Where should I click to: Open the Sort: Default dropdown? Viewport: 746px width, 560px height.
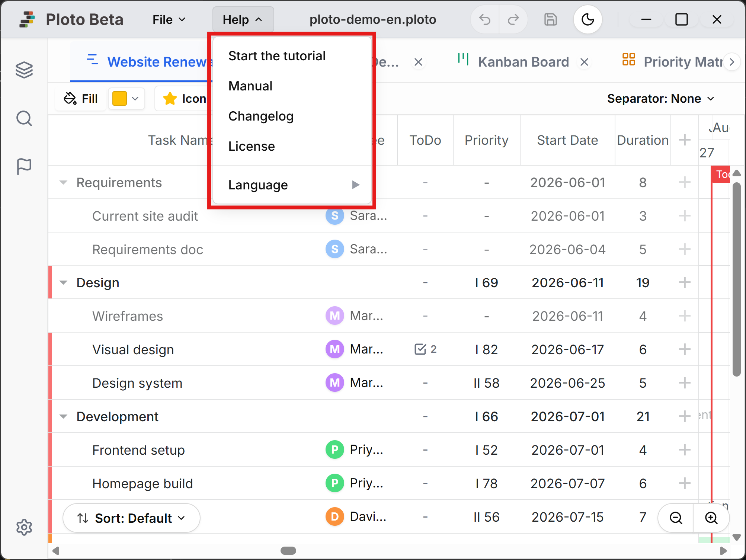coord(131,518)
